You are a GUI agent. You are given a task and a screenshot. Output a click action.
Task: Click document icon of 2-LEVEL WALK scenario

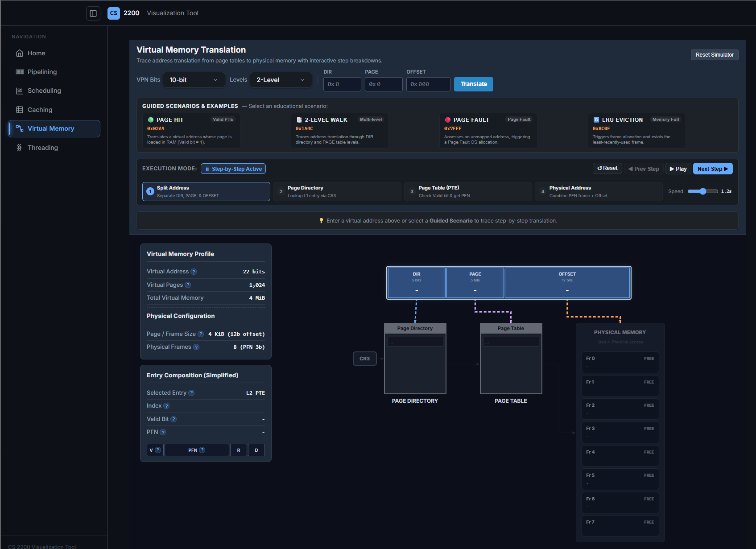coord(299,120)
